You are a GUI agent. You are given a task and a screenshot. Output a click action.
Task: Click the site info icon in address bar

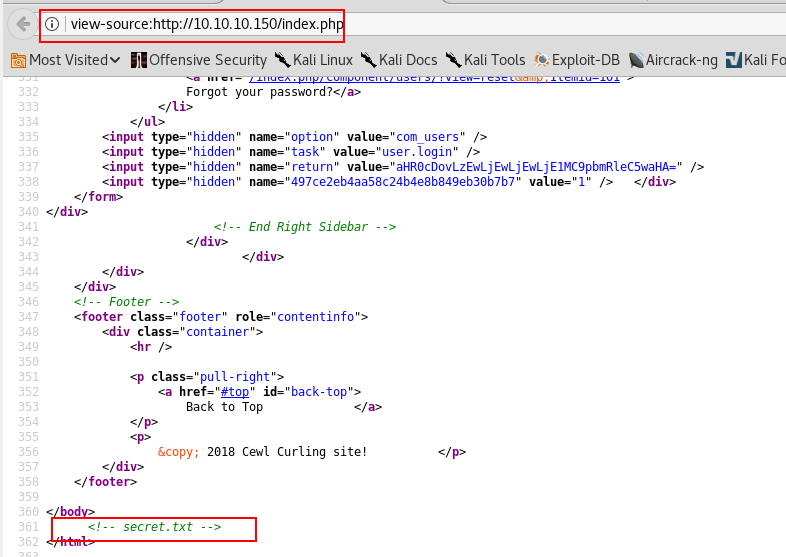54,24
